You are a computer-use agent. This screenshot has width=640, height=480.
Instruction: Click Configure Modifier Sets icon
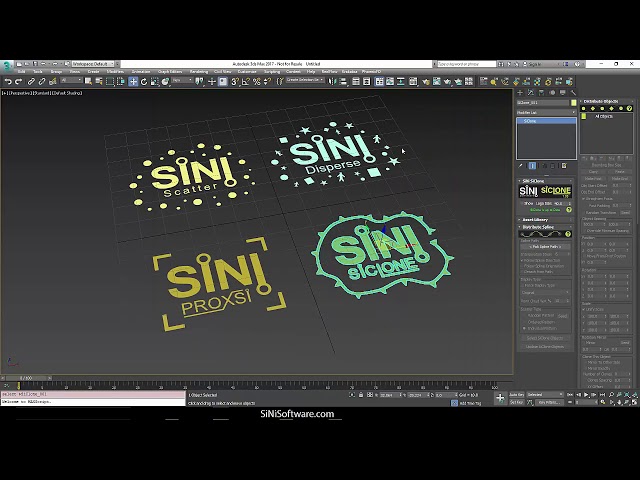click(564, 166)
